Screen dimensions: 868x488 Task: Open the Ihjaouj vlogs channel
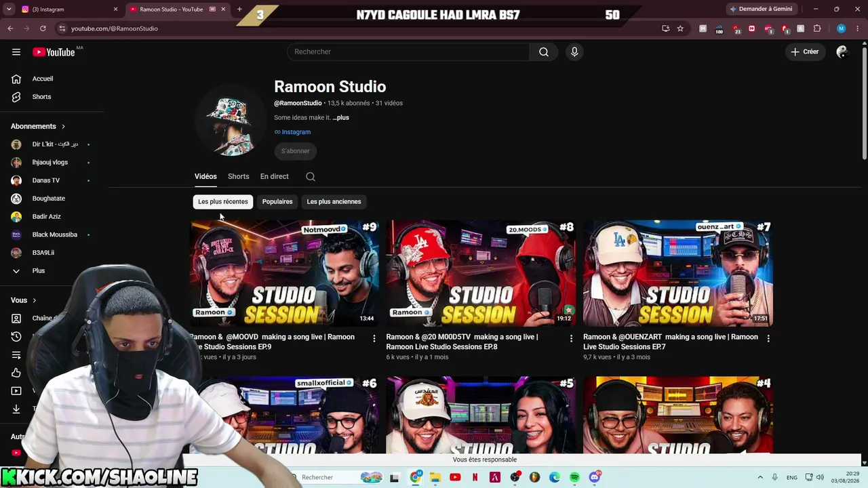coord(51,163)
